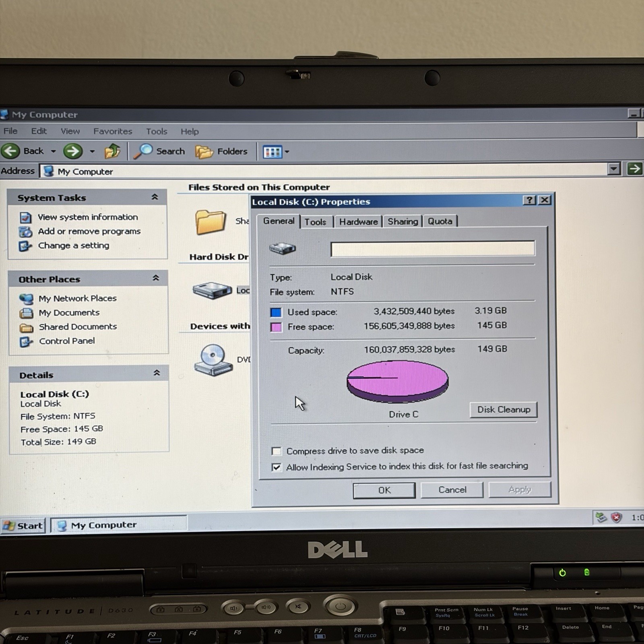The image size is (644, 644).
Task: Expand the Address bar dropdown
Action: (x=614, y=169)
